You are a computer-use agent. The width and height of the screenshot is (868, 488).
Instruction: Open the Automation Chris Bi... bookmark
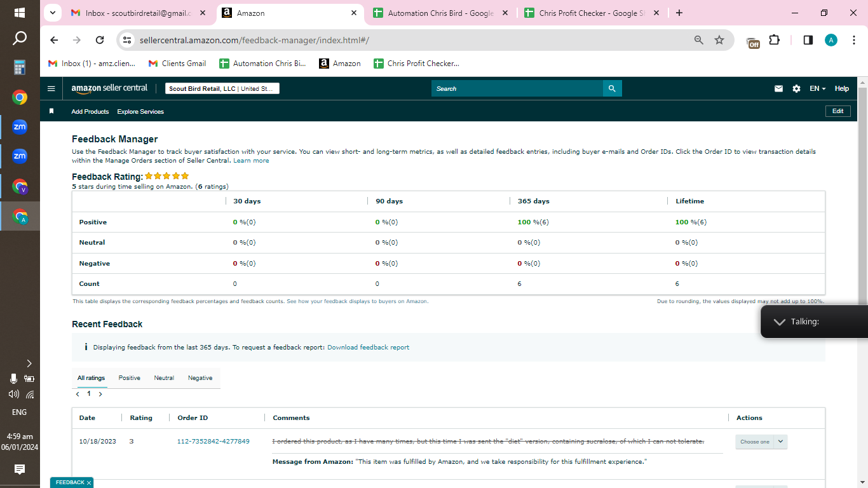[262, 64]
